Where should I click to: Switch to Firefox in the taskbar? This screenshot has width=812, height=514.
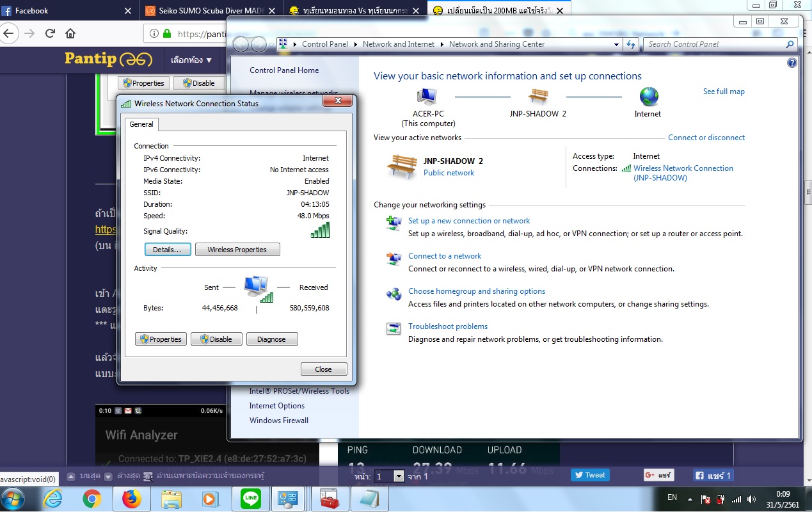(131, 499)
